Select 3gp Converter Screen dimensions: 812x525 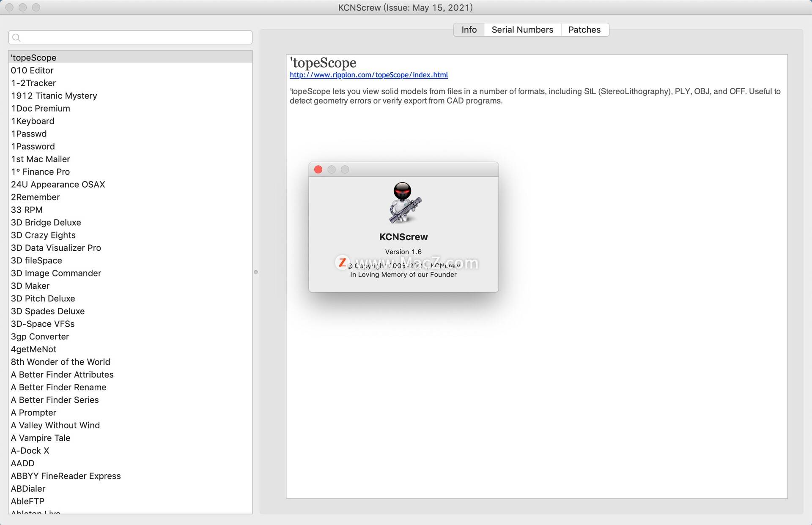coord(130,336)
